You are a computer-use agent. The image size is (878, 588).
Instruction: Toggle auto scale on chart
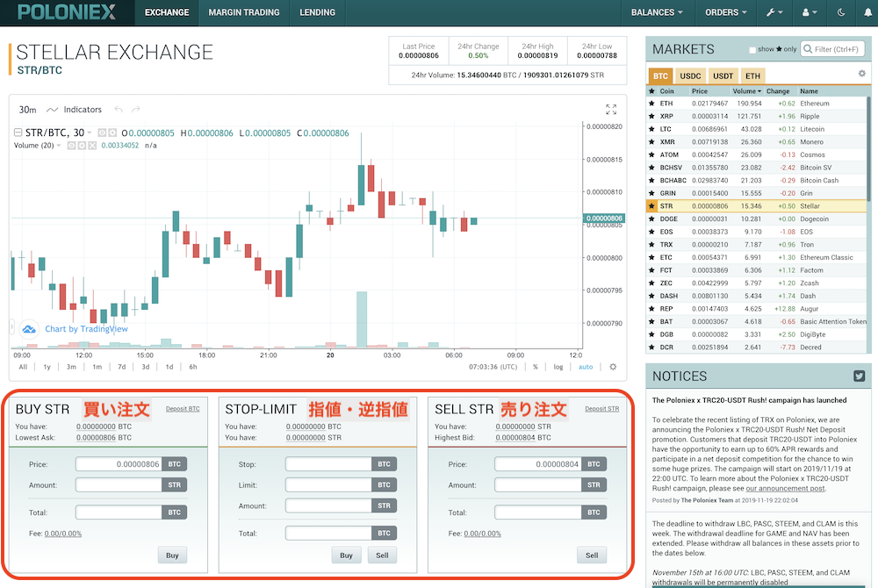coord(586,367)
